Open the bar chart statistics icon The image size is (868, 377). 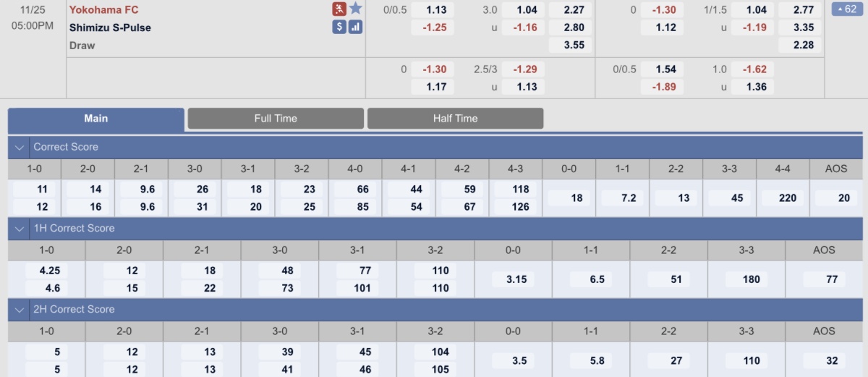click(355, 27)
